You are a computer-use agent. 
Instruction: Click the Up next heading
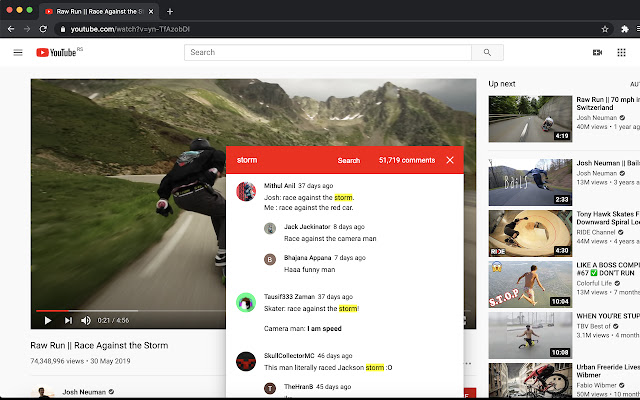(x=502, y=84)
